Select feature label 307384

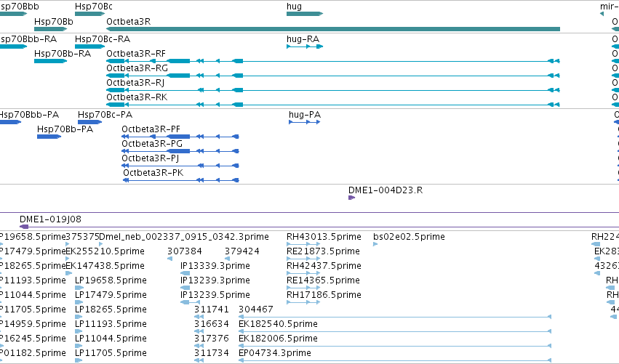184,251
